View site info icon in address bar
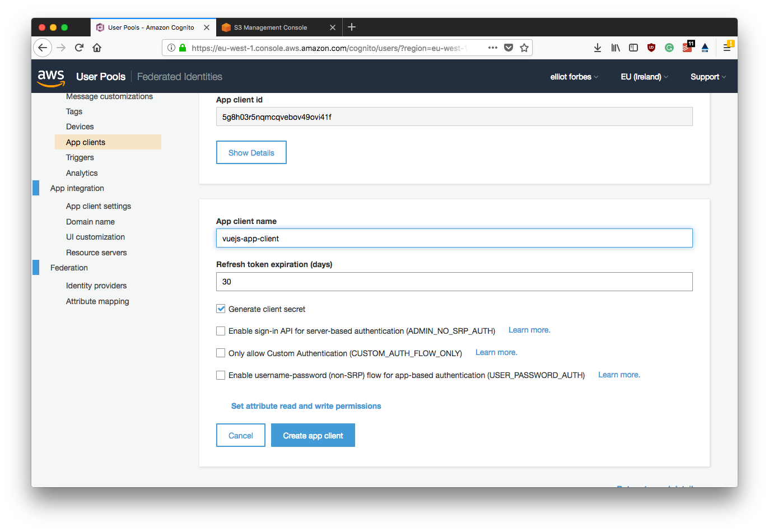The image size is (769, 532). pyautogui.click(x=171, y=48)
